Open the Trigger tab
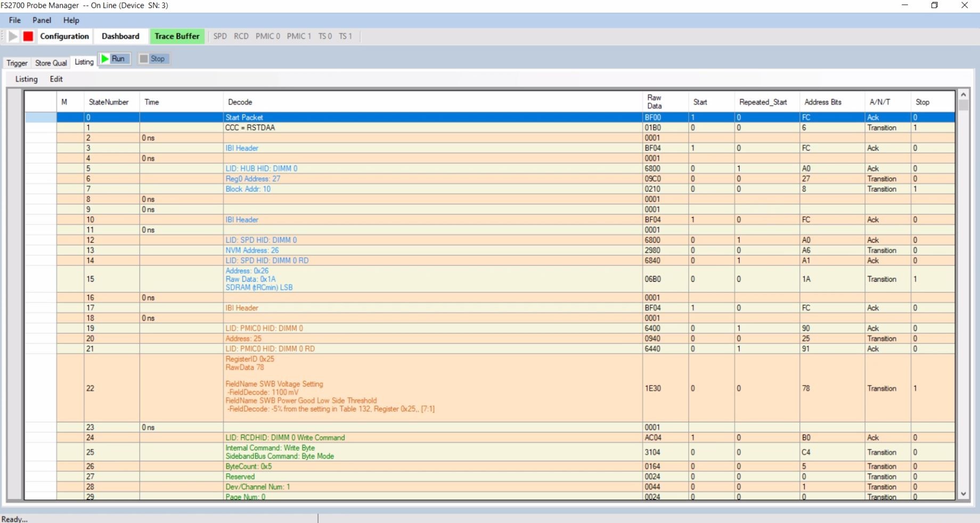Screen dimensions: 980x523 17,63
